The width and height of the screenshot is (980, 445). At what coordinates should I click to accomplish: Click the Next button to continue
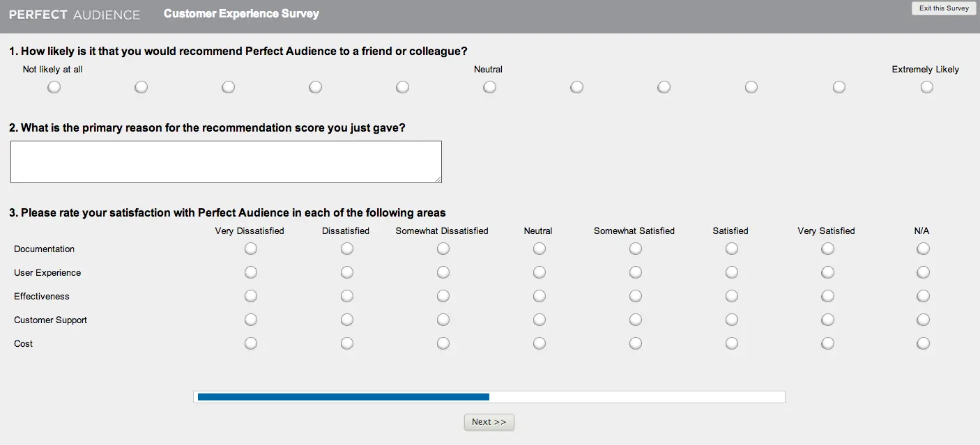click(x=489, y=422)
